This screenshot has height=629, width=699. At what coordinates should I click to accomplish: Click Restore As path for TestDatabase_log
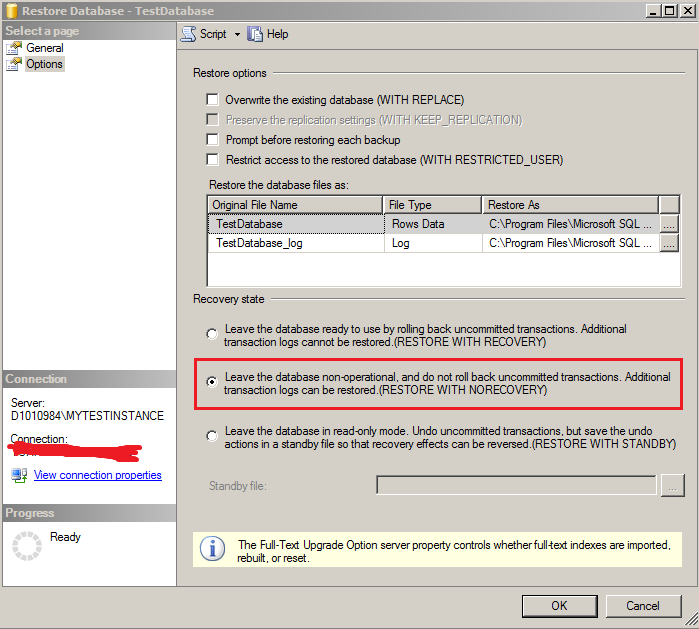pyautogui.click(x=571, y=243)
